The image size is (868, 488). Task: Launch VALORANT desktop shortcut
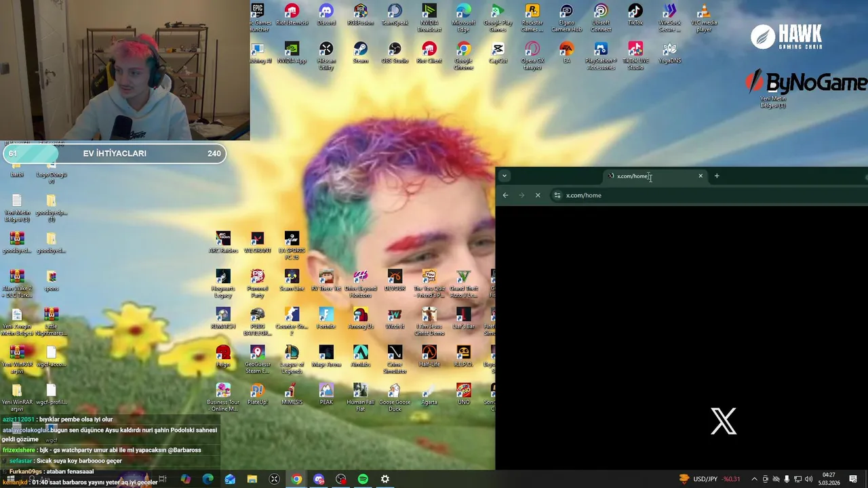[x=257, y=243]
